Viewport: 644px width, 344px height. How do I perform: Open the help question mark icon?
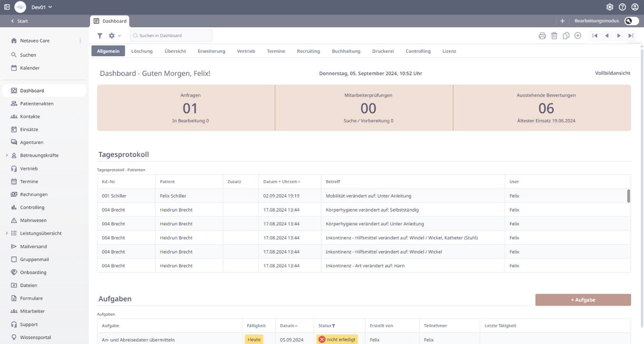(622, 7)
